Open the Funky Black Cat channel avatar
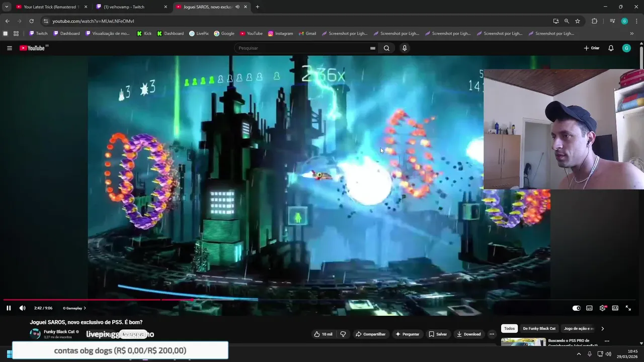 click(x=35, y=334)
